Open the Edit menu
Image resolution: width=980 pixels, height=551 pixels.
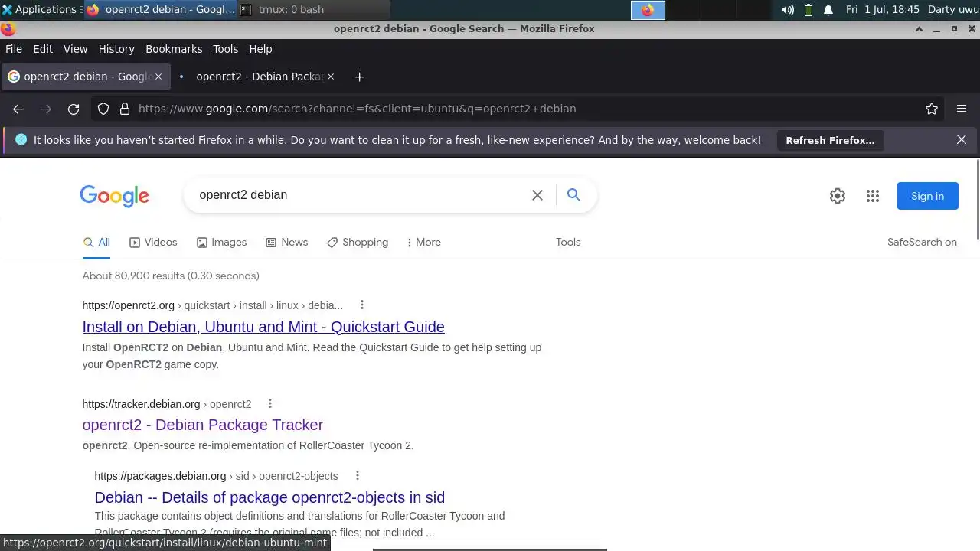tap(43, 49)
